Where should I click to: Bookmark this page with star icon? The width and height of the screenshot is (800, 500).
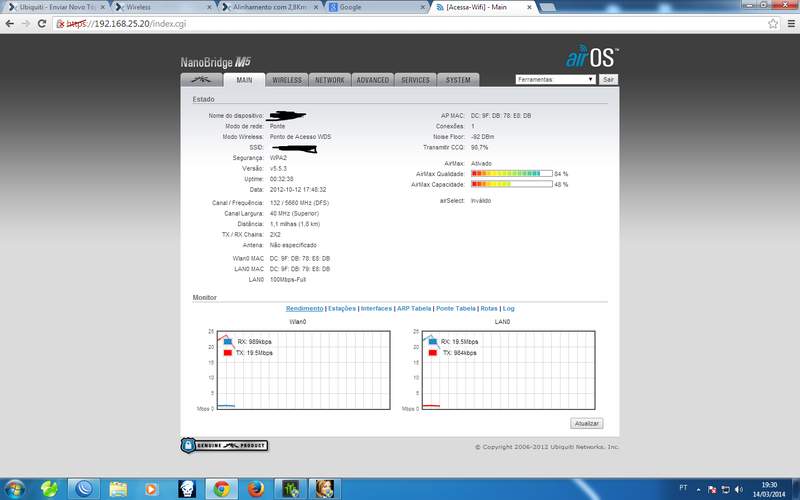[x=773, y=23]
